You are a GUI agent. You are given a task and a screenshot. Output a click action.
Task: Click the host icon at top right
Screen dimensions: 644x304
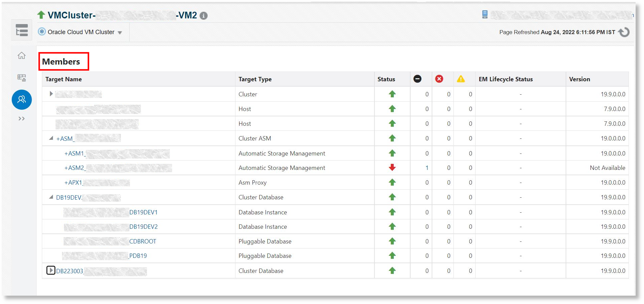point(485,14)
